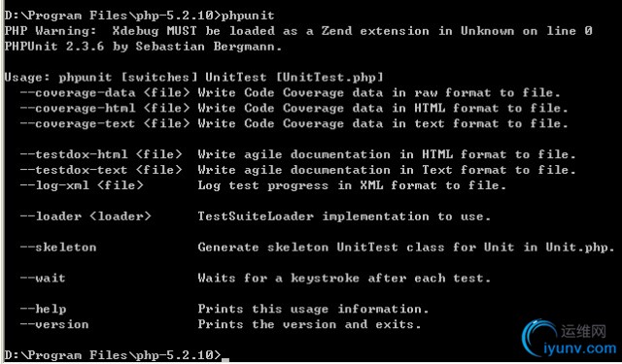The width and height of the screenshot is (622, 364).
Task: Click the typed phpunit command on the first line
Action: [248, 16]
